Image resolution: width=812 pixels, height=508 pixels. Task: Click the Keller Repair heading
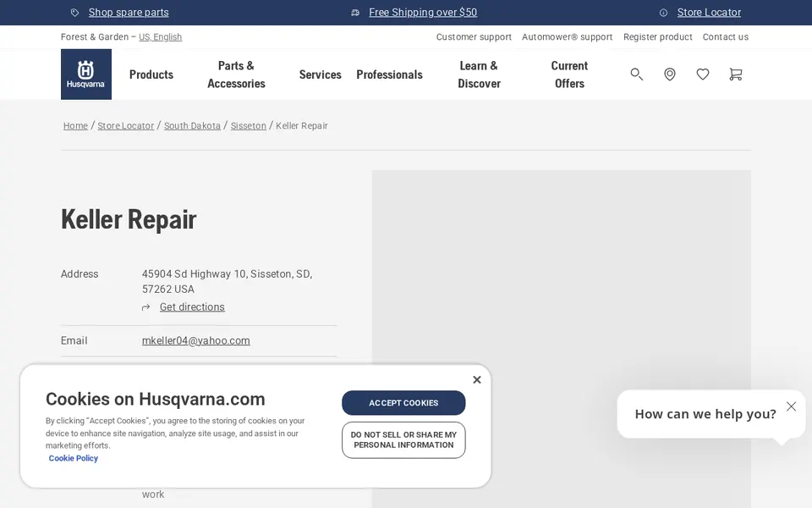129,219
